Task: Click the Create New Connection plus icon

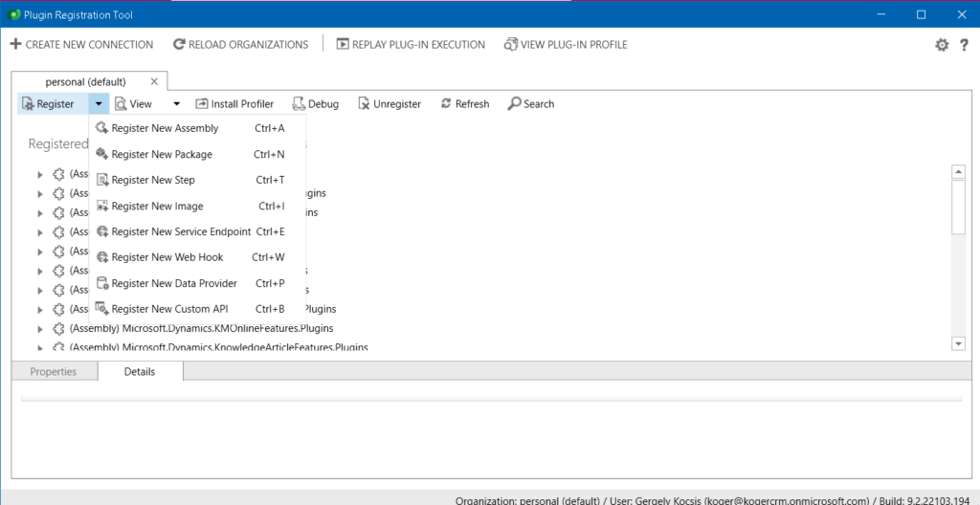Action: (15, 44)
